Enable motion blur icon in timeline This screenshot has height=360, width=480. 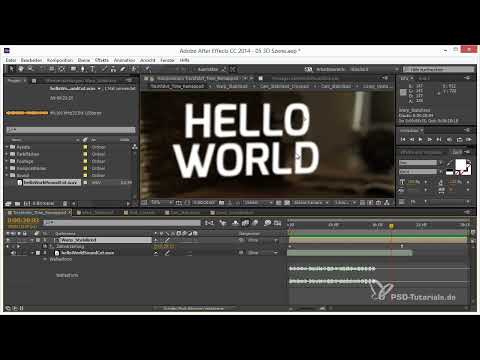tap(255, 223)
